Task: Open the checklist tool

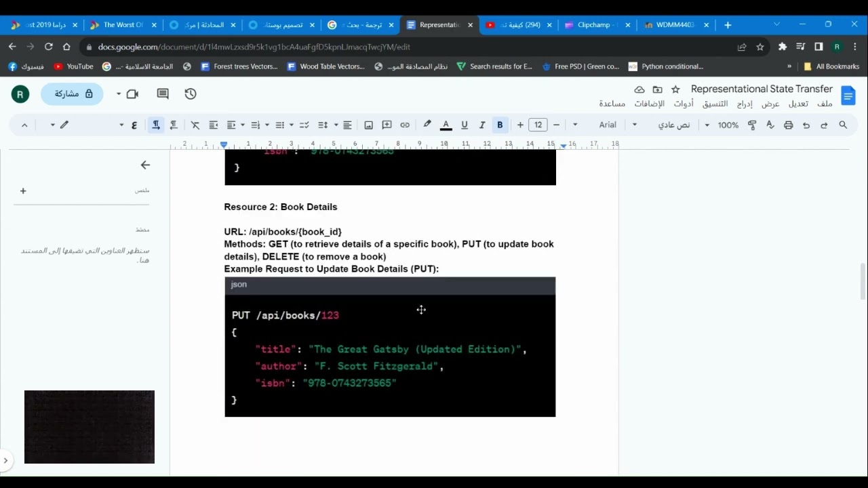Action: pyautogui.click(x=304, y=125)
